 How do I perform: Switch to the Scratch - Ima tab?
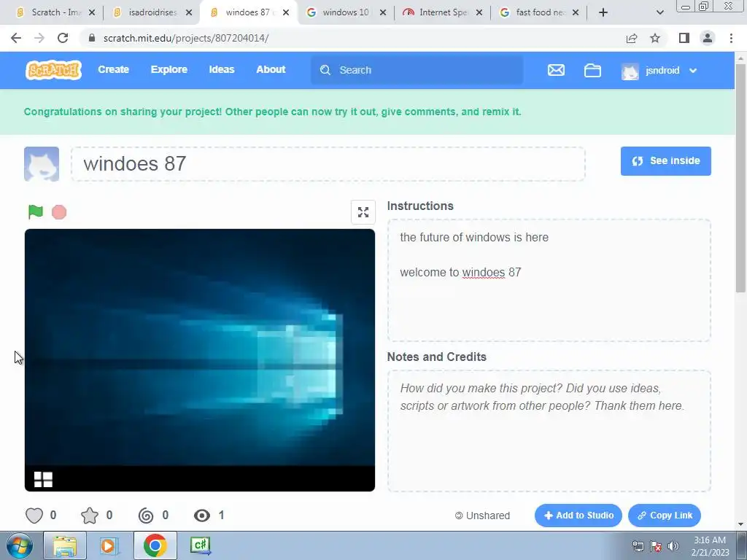click(x=56, y=12)
